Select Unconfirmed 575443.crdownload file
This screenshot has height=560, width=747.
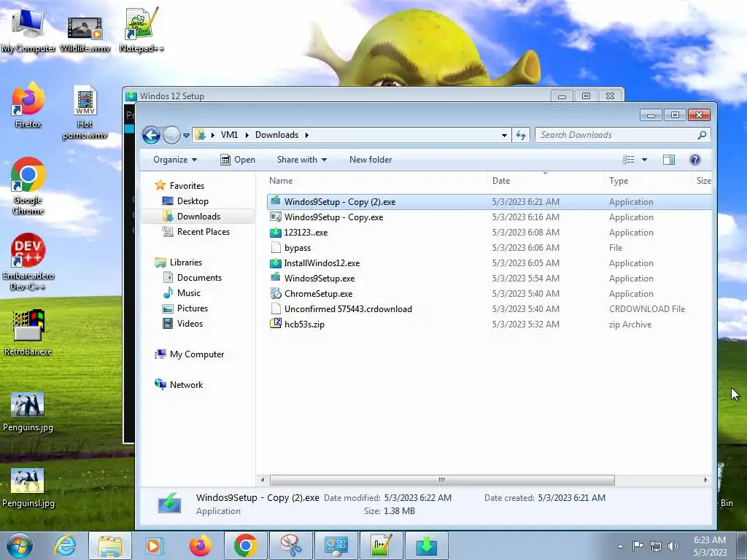489,309
